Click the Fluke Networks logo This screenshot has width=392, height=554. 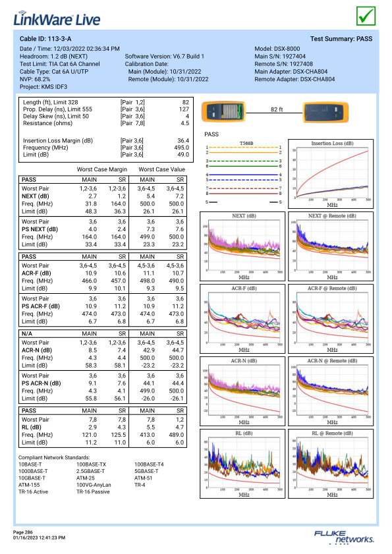click(x=344, y=537)
